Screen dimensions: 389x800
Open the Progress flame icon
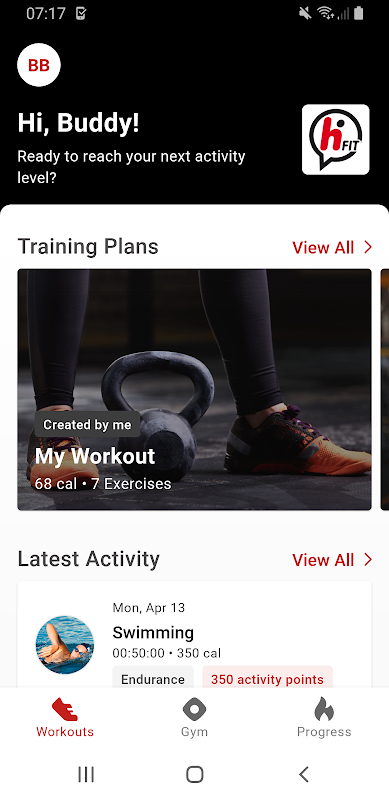tap(324, 709)
